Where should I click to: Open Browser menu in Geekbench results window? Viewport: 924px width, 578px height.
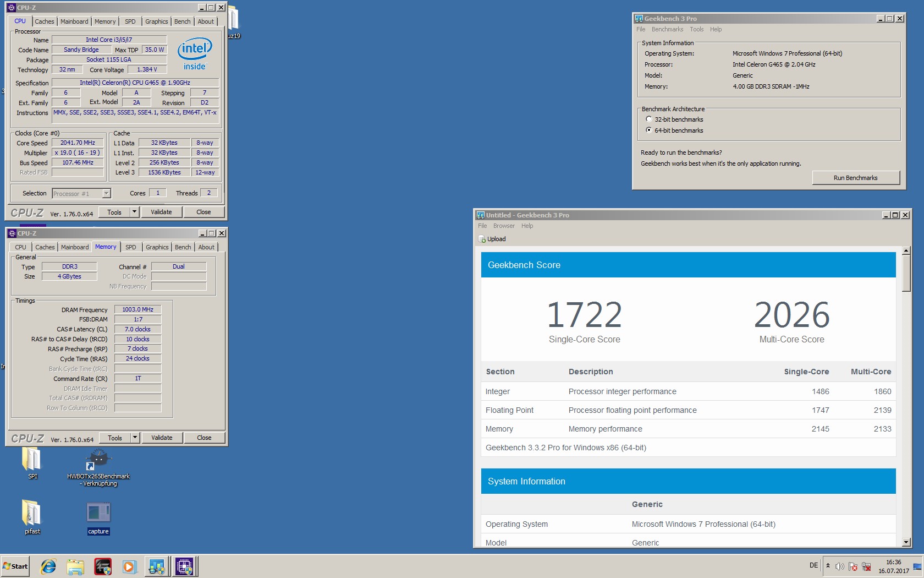pos(504,226)
